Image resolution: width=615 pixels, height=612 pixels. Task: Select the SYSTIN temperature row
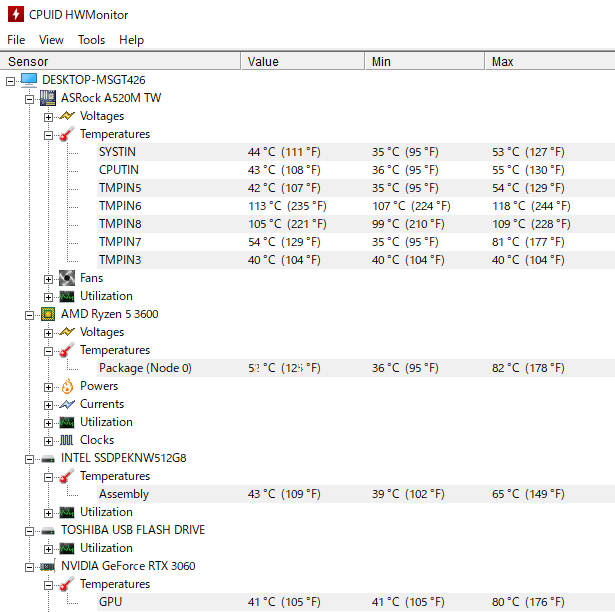point(356,152)
